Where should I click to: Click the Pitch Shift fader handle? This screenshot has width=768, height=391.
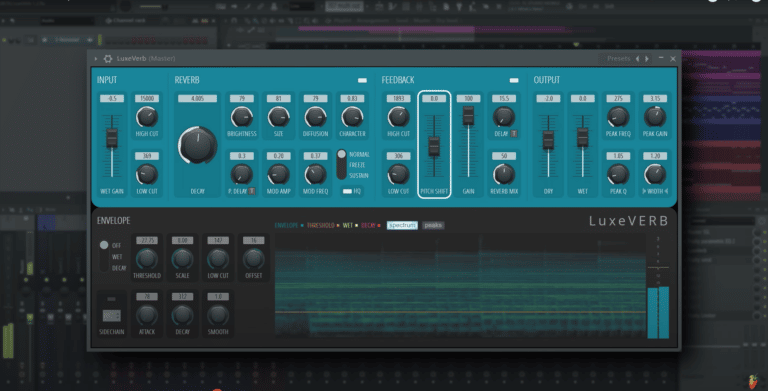click(434, 146)
